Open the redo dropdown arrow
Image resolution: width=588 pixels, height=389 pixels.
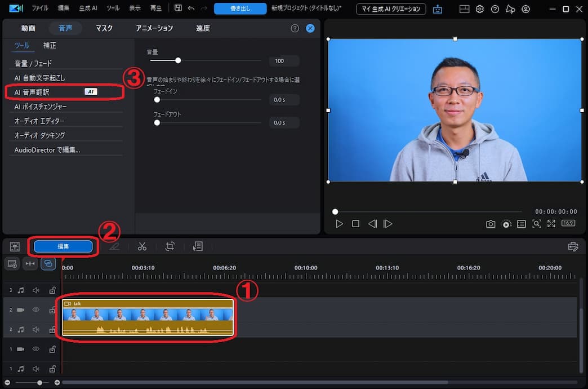203,8
